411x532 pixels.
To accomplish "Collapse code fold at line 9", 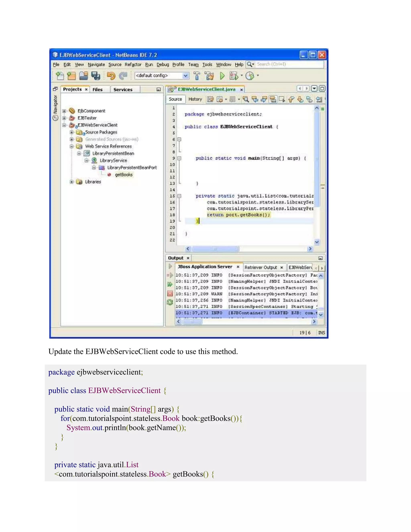I will [179, 158].
